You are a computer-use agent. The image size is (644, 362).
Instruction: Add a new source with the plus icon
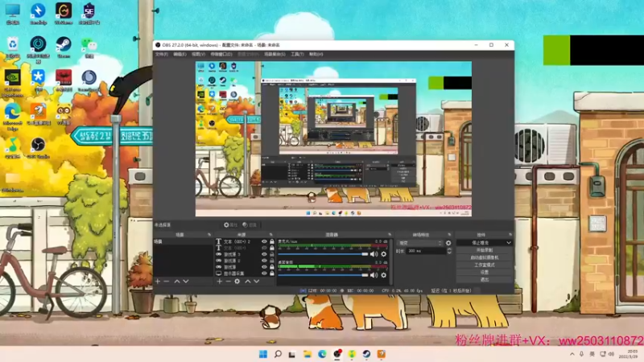coord(219,282)
